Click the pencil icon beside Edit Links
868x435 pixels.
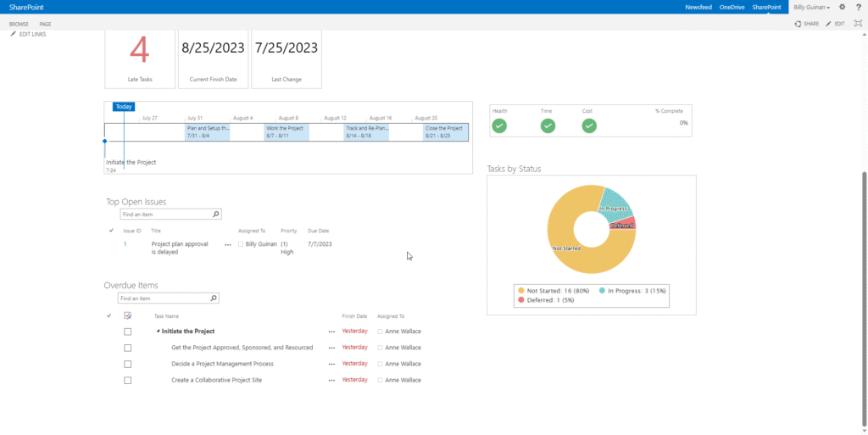tap(13, 34)
